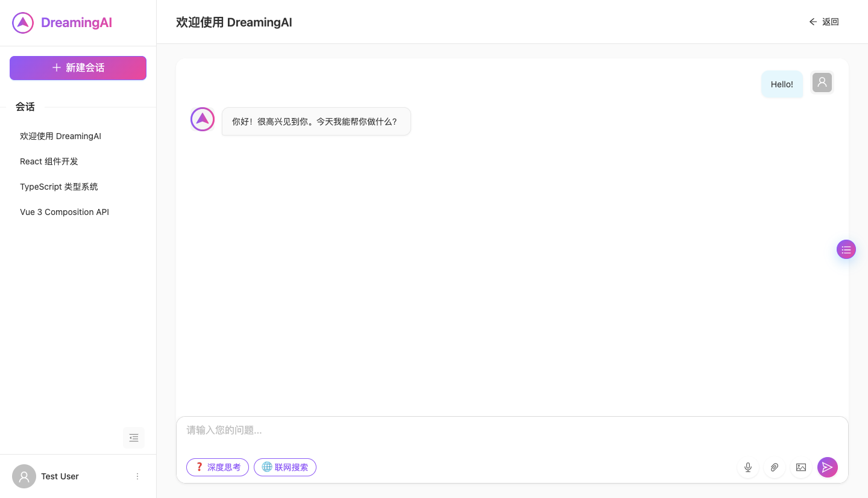
Task: Click the 新建会话 button
Action: [78, 68]
